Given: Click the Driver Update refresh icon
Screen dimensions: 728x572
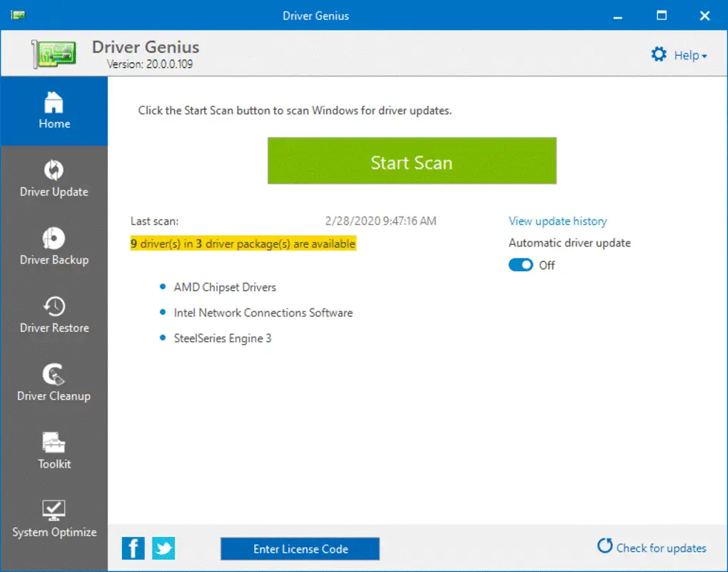Looking at the screenshot, I should pyautogui.click(x=54, y=170).
